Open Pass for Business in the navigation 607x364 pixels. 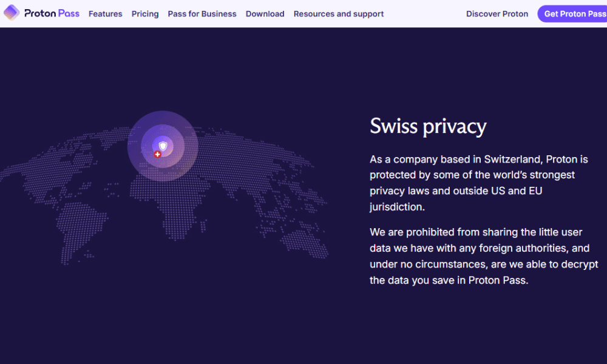202,13
